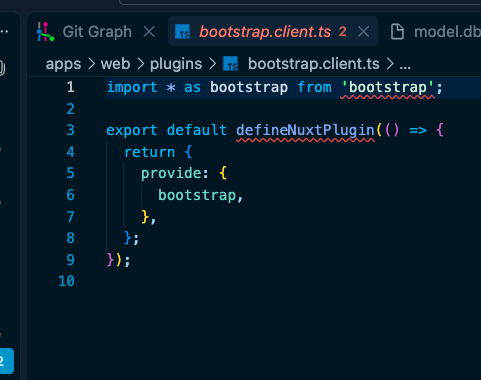This screenshot has width=481, height=380.
Task: Click the ellipsis icon at the sidebar top
Action: coord(4,32)
